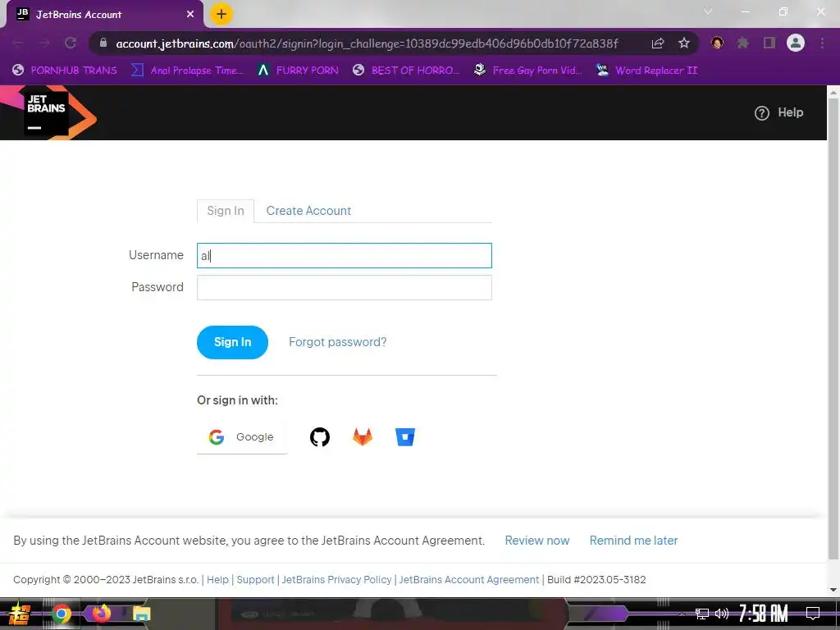Bookmark this page with the star icon
The image size is (840, 630).
(684, 43)
